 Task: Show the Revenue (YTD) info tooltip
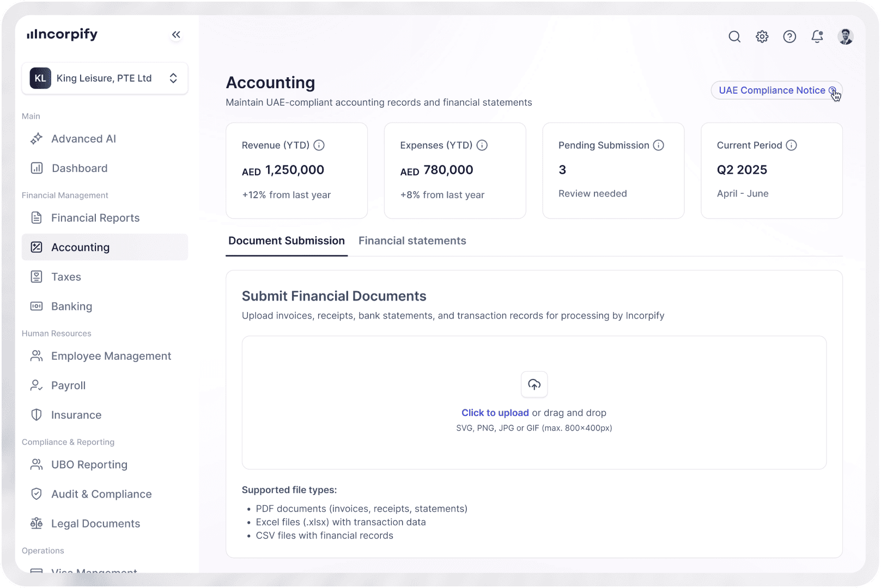(x=319, y=145)
